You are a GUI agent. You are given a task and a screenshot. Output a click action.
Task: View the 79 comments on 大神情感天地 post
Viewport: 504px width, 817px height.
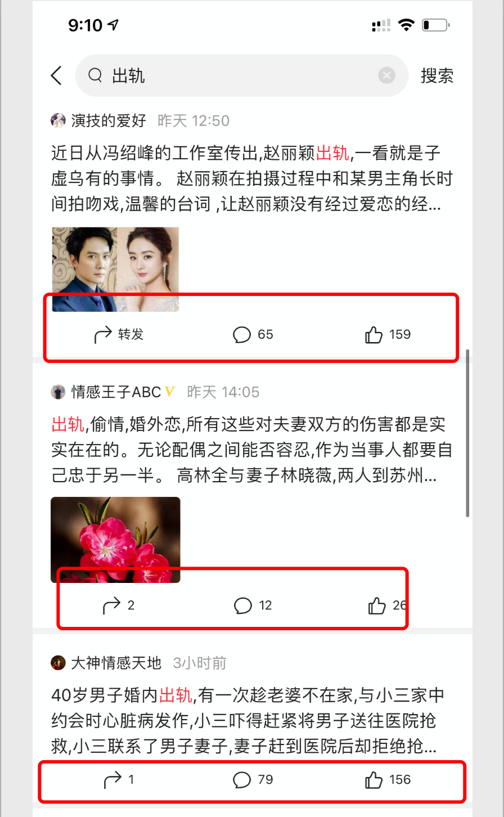coord(253,780)
